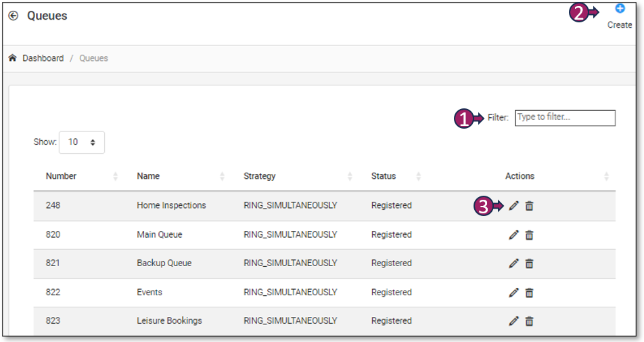Delete the Leisure Bookings queue

[x=530, y=321]
